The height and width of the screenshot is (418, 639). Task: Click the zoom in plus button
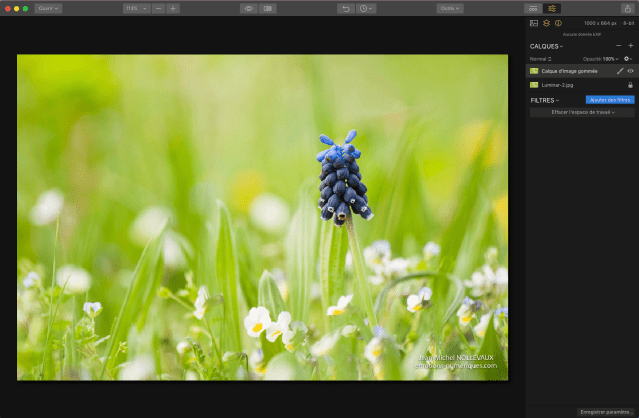point(173,8)
